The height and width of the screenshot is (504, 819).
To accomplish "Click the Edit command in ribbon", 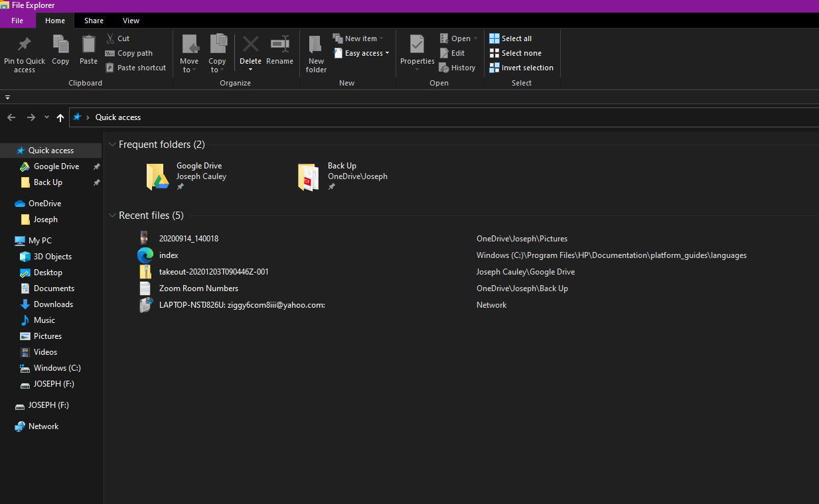I will pos(452,53).
